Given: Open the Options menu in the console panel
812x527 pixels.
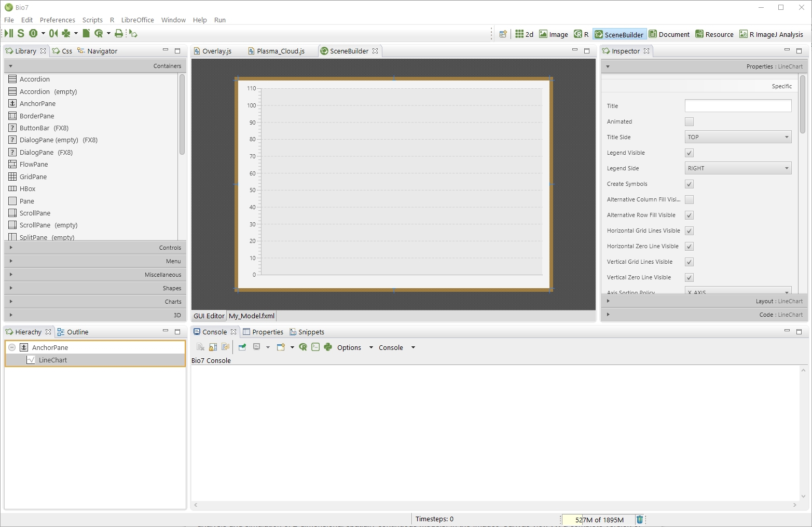Looking at the screenshot, I should (349, 347).
